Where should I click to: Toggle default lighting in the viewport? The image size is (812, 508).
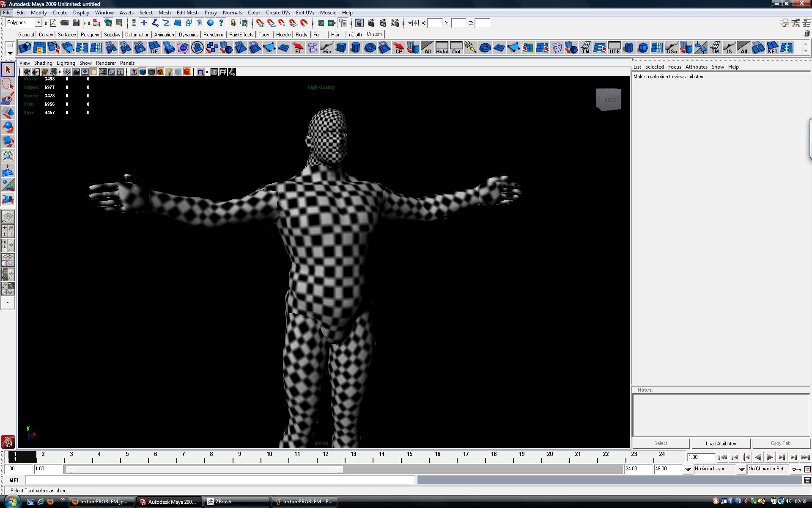tap(169, 72)
